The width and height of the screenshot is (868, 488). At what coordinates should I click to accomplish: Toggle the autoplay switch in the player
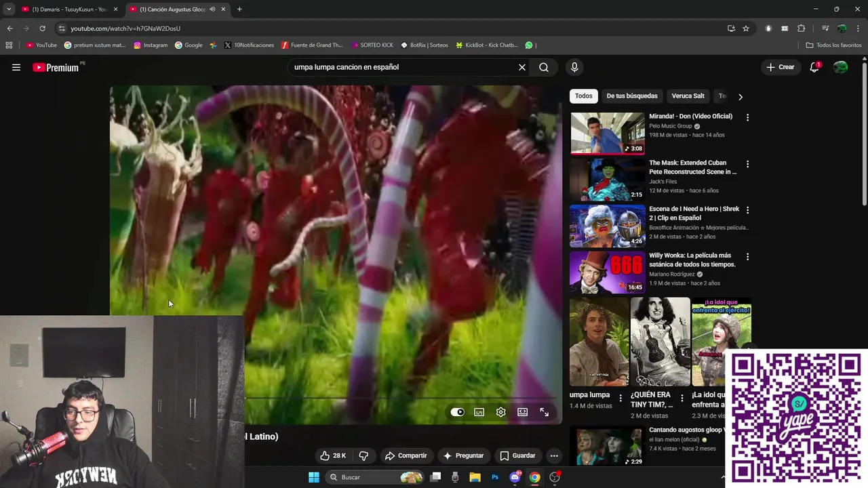pyautogui.click(x=457, y=412)
